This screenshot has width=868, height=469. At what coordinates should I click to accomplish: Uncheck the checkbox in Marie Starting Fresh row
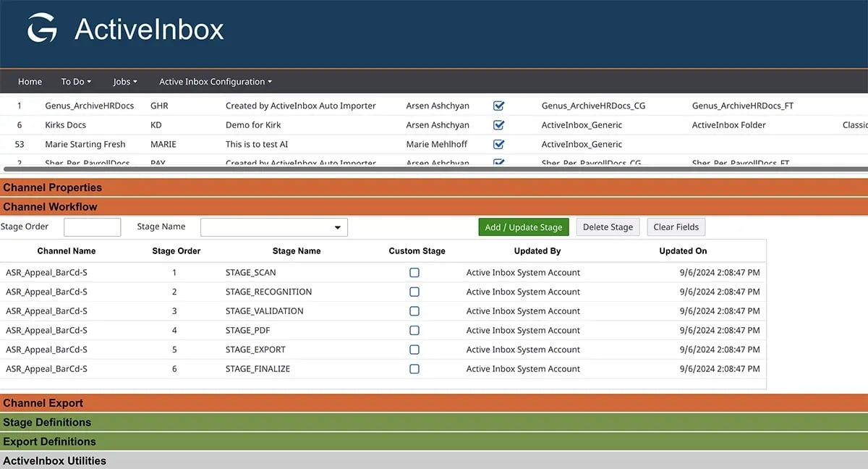[498, 144]
